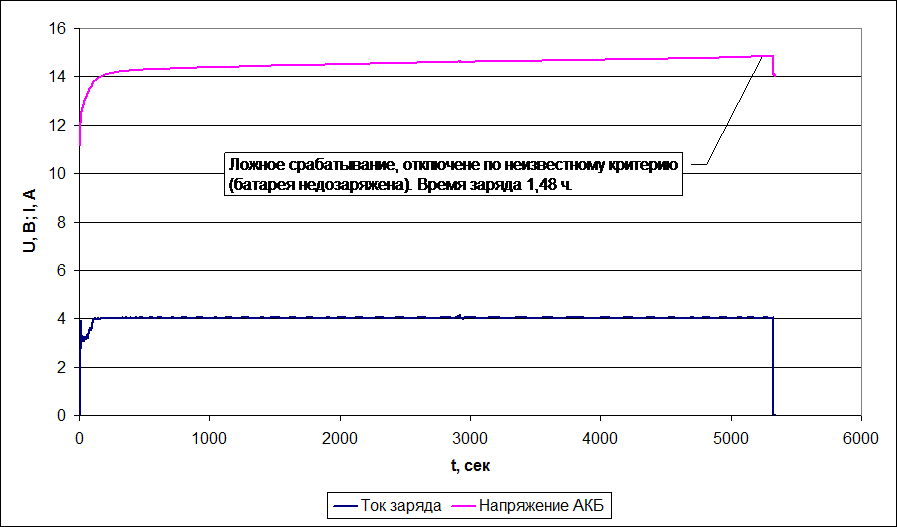Click x-axis label 3000
This screenshot has height=527, width=897.
[x=470, y=438]
